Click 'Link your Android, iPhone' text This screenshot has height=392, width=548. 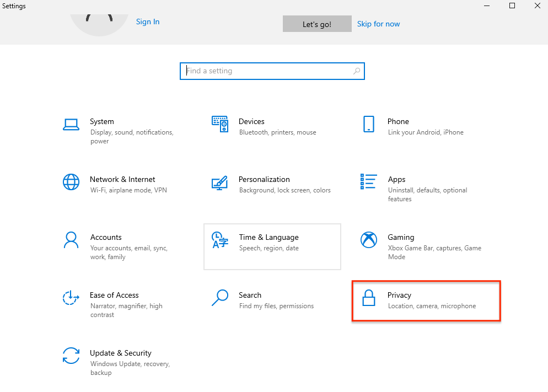point(426,132)
